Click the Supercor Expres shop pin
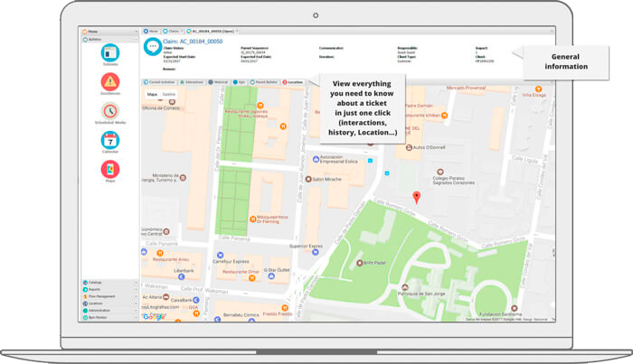Image resolution: width=633 pixels, height=364 pixels. pos(316,252)
